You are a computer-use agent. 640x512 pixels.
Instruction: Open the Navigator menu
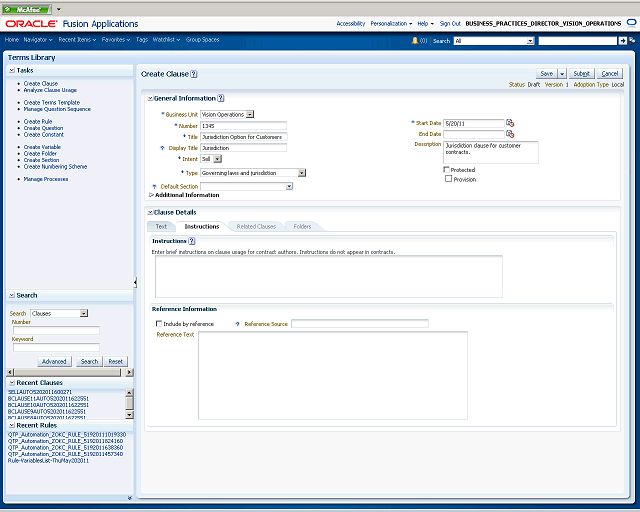point(38,40)
